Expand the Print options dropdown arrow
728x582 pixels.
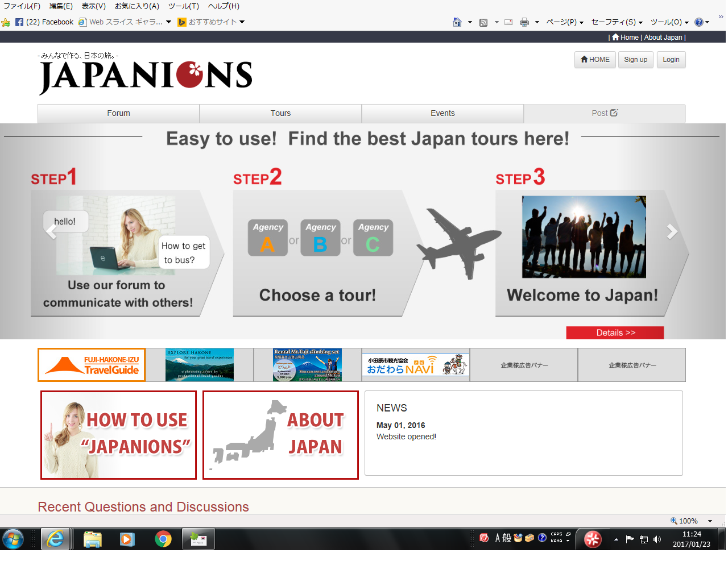(x=537, y=22)
